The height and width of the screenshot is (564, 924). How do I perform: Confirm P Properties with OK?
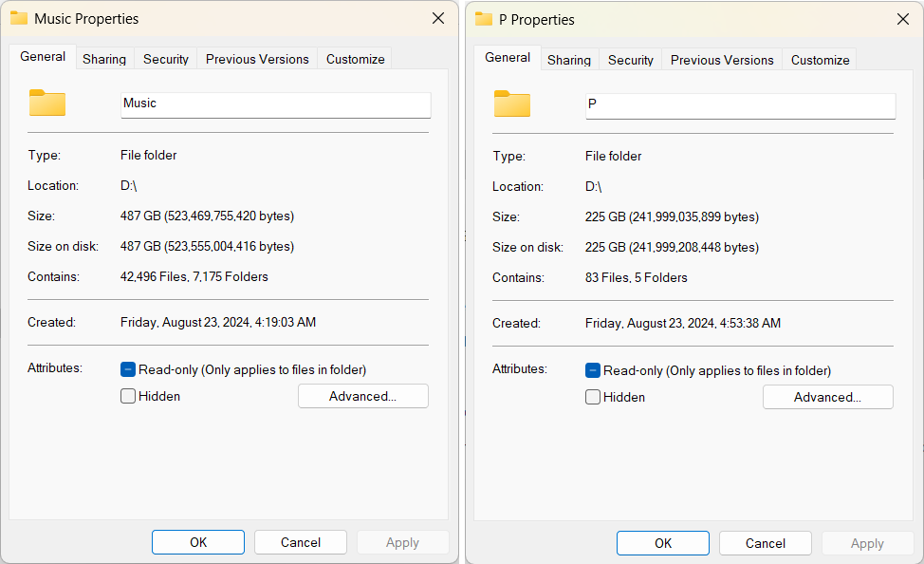point(663,543)
